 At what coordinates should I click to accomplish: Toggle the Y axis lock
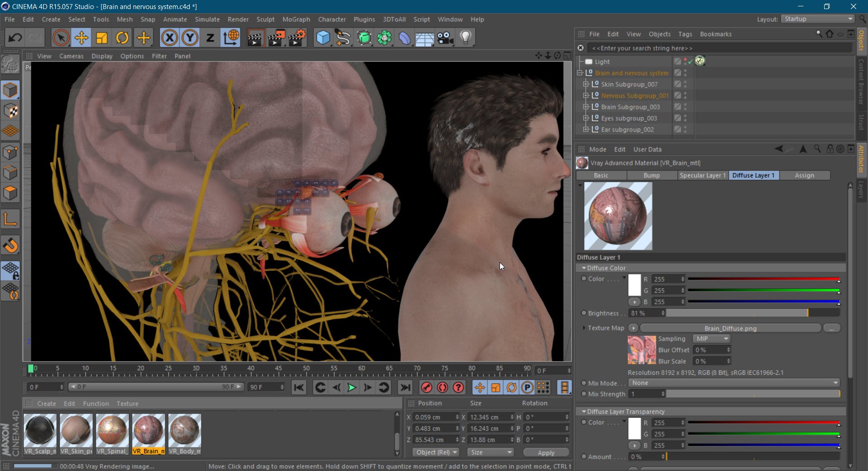click(190, 38)
